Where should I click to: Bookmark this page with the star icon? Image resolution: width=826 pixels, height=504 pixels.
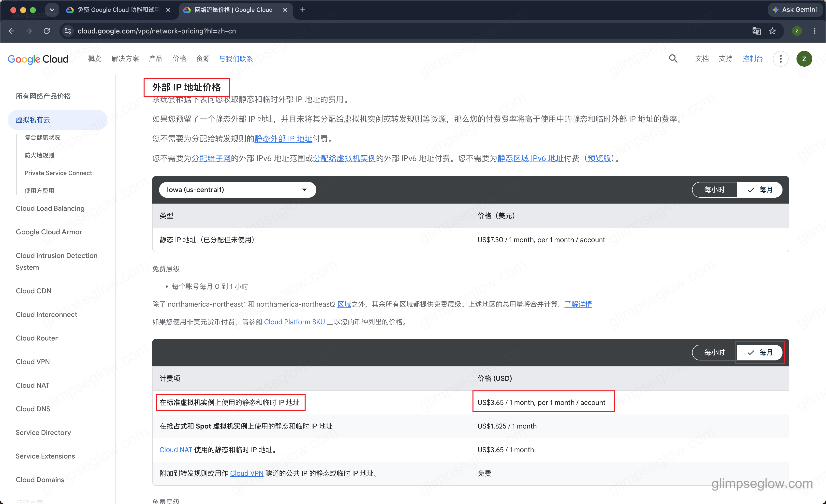click(772, 31)
